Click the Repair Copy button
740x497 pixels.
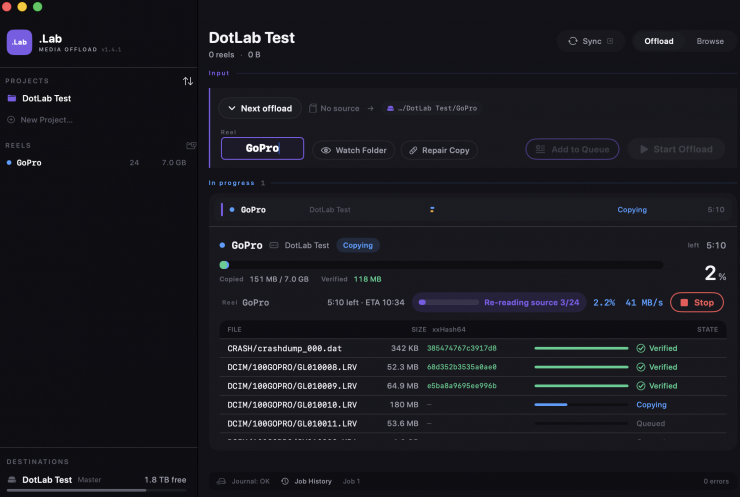coord(439,150)
